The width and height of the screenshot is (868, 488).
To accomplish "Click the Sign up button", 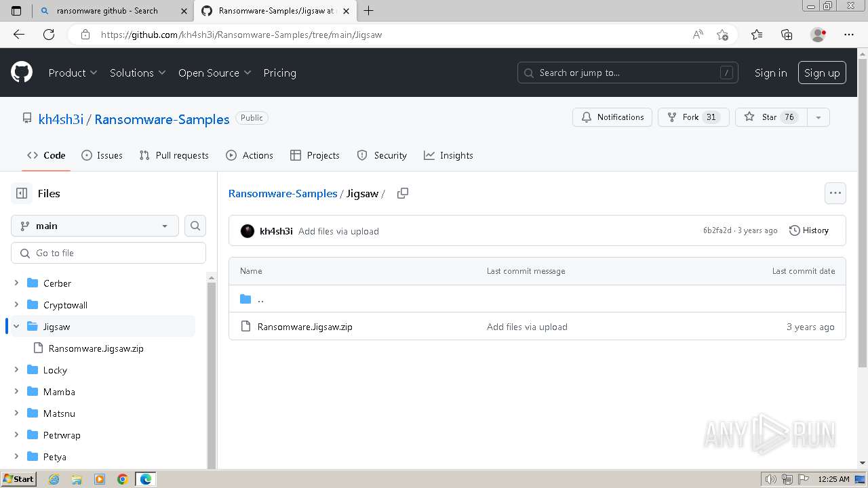I will (822, 73).
